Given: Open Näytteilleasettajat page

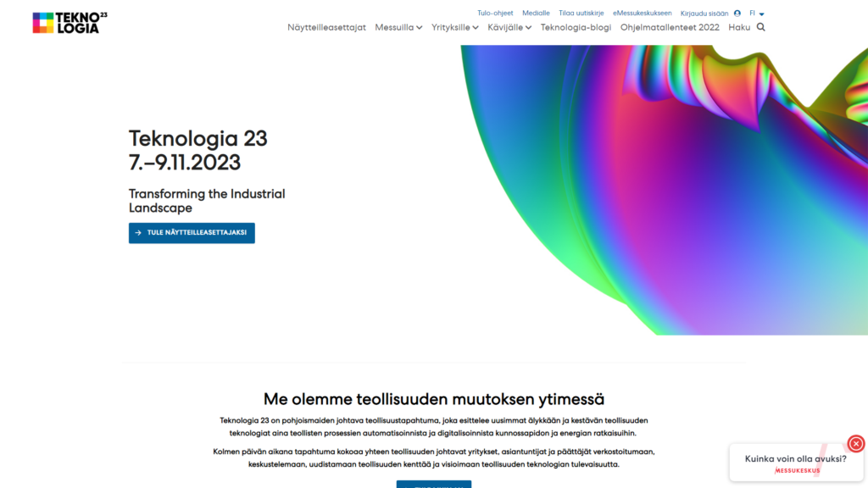Looking at the screenshot, I should tap(326, 27).
